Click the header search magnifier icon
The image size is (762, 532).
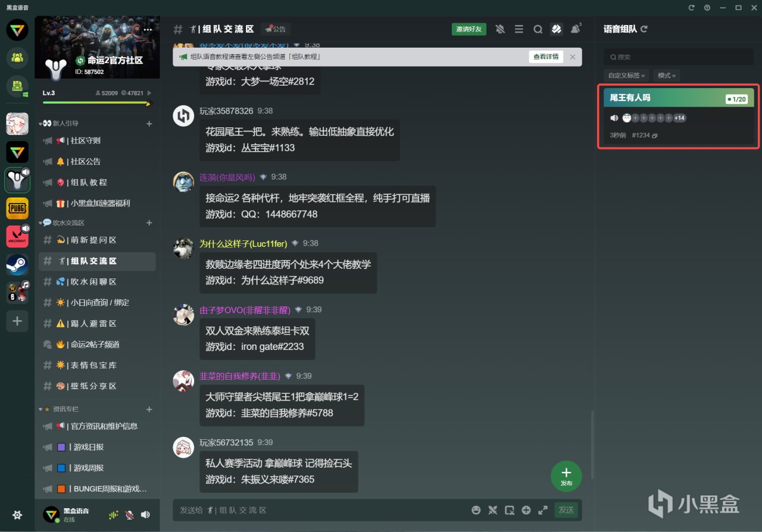538,29
